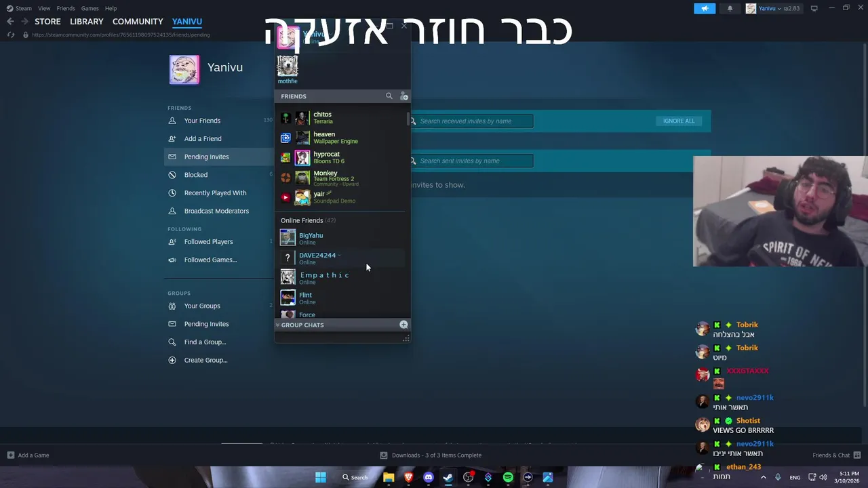Open the Games menu

90,8
